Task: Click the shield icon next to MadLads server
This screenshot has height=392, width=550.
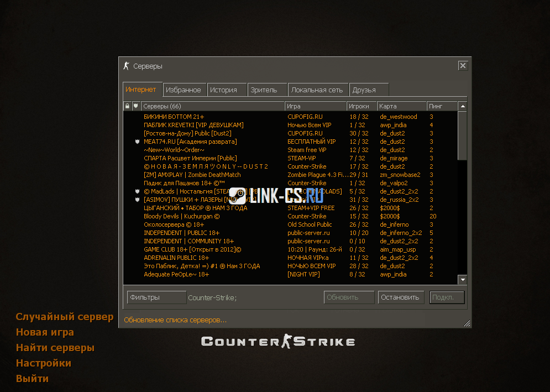Action: click(136, 191)
